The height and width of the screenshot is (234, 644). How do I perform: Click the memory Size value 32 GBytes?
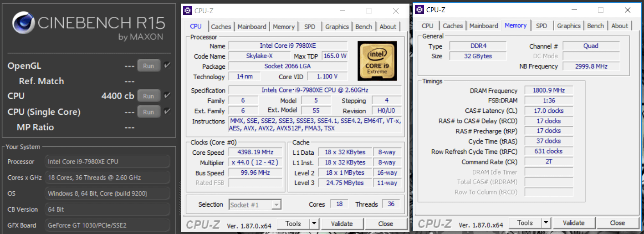tap(478, 56)
